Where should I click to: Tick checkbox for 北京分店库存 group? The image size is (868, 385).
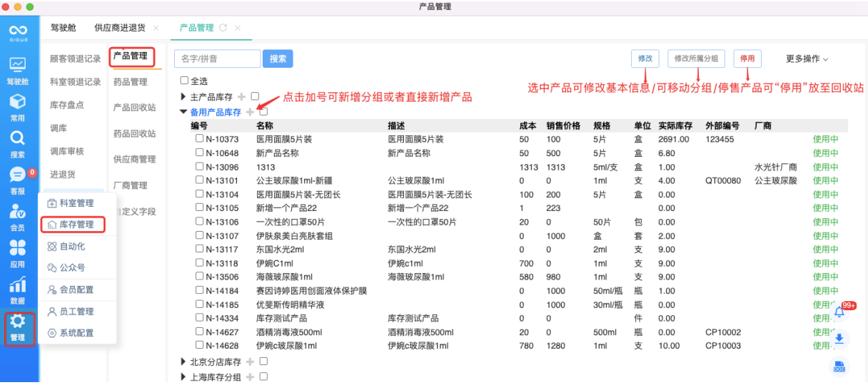tap(263, 362)
